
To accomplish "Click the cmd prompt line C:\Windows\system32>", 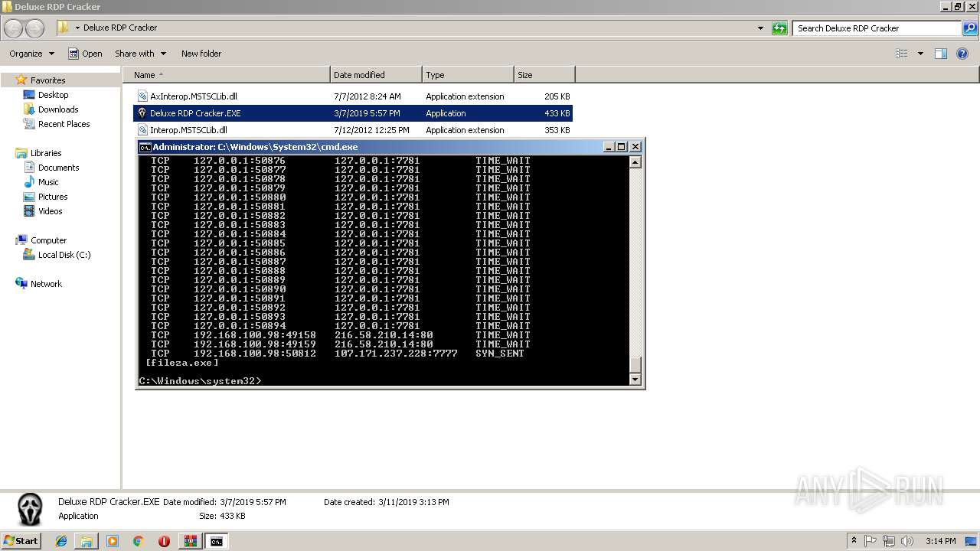I will [x=201, y=380].
